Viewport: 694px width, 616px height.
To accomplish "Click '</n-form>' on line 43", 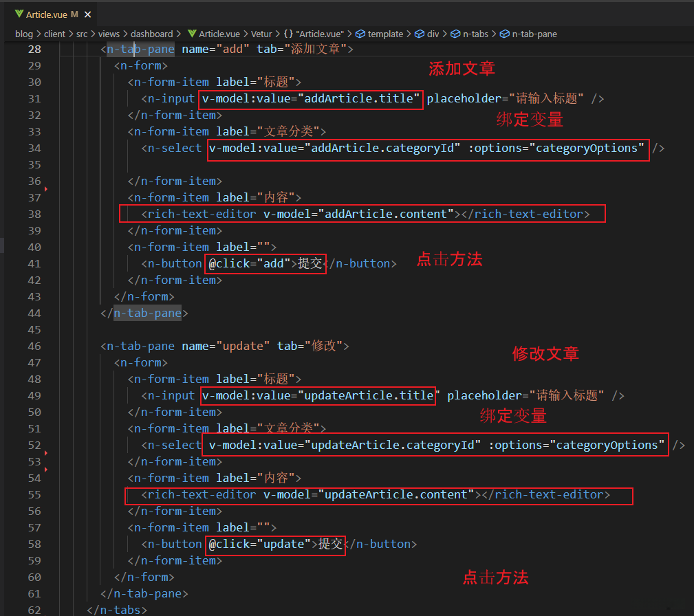I will pyautogui.click(x=144, y=296).
